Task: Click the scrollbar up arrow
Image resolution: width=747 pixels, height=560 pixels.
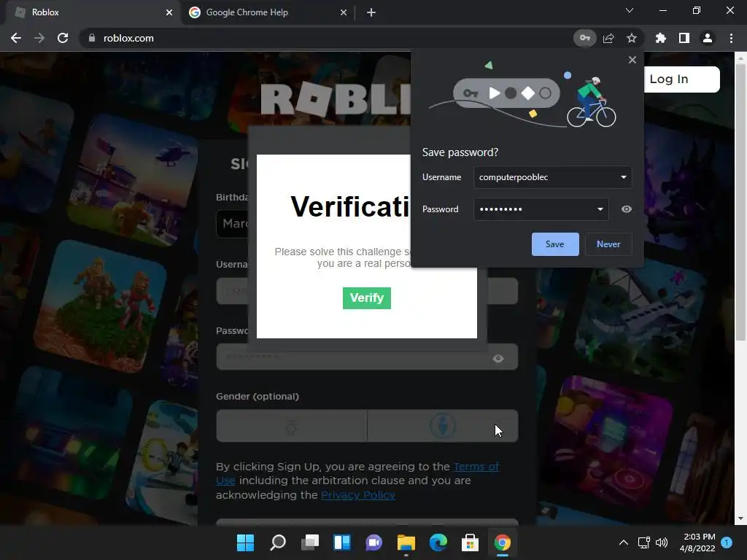Action: coord(740,59)
